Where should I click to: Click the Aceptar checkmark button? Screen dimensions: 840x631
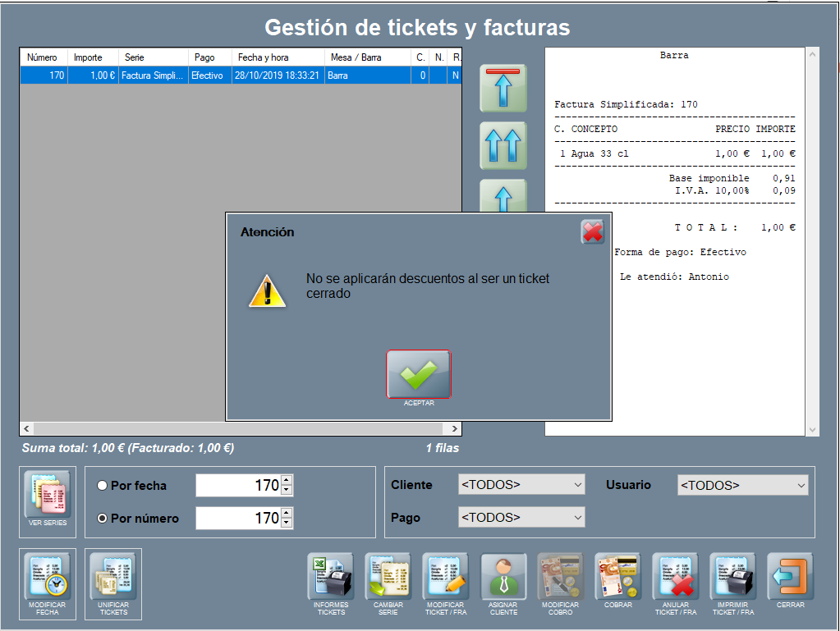point(419,374)
